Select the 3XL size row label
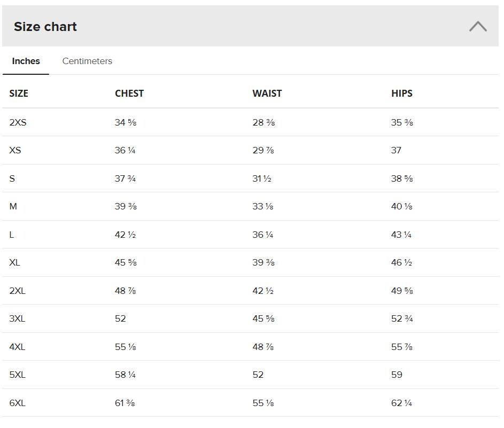Viewport: 504px width, 428px height. (17, 319)
